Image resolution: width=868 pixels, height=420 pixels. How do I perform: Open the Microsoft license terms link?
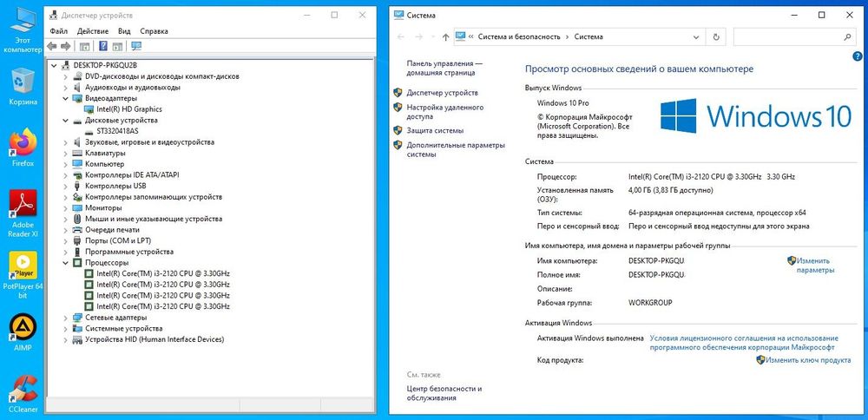744,343
